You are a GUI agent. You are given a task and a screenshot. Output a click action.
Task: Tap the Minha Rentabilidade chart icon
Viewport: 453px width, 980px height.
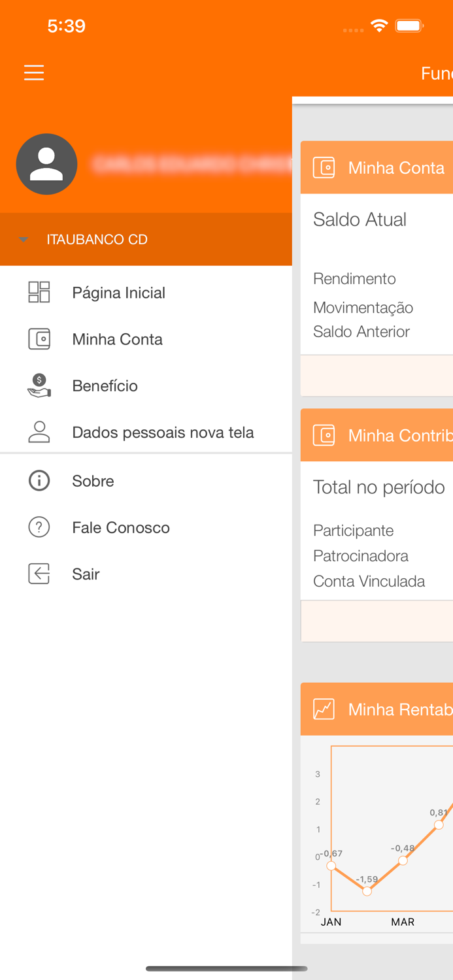[x=324, y=709]
